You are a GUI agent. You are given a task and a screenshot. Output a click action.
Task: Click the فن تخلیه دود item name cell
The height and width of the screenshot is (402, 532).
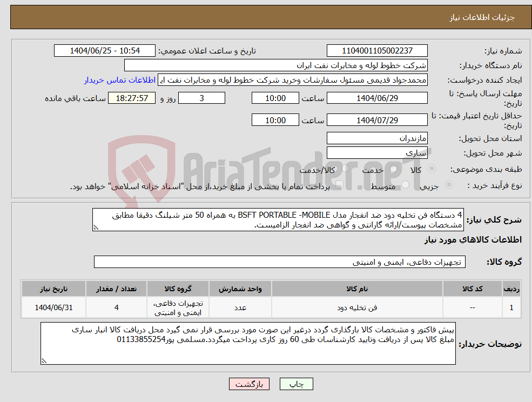[357, 307]
